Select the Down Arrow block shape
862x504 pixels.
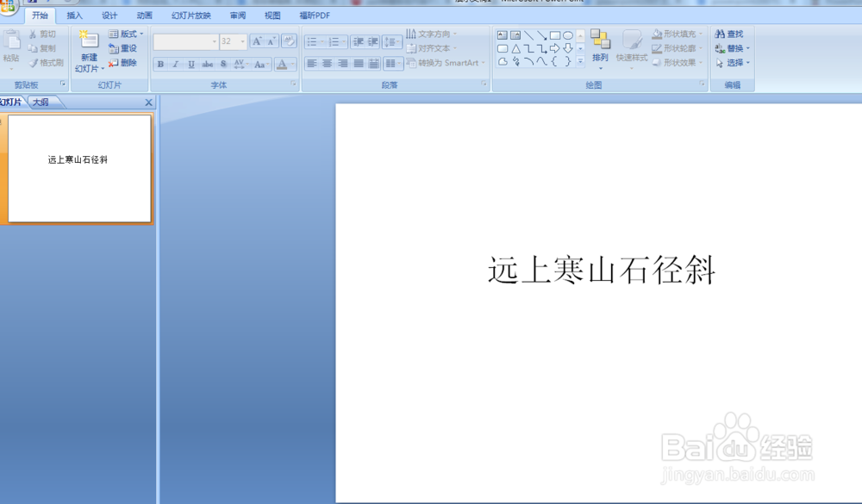568,48
